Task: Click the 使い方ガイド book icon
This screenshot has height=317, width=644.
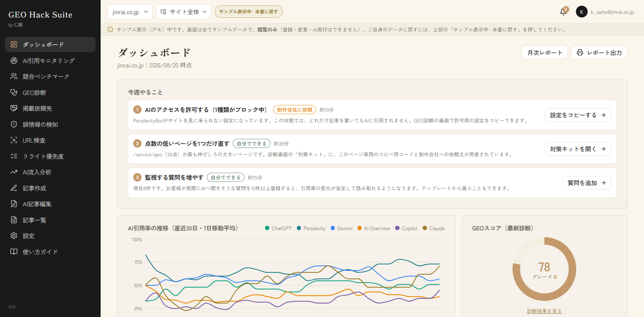Action: (14, 252)
